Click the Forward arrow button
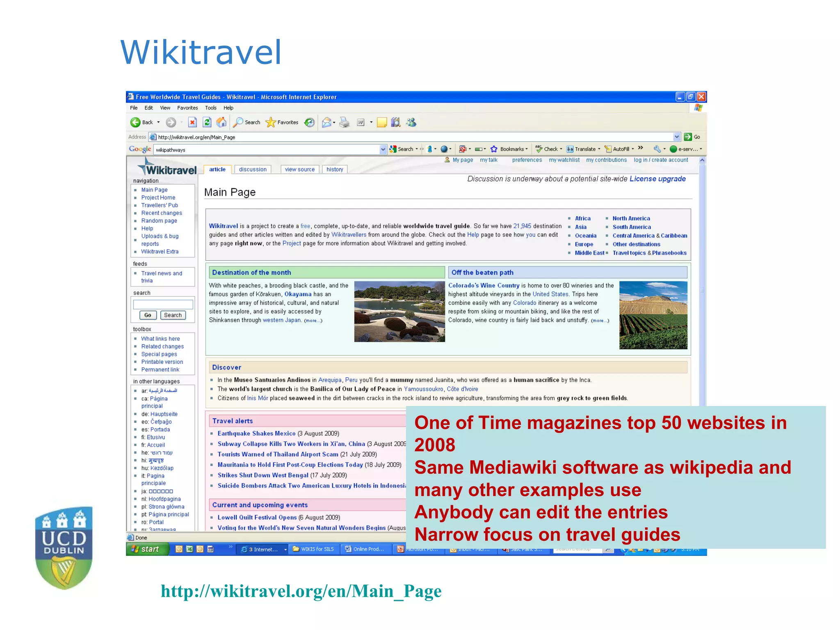 [171, 122]
